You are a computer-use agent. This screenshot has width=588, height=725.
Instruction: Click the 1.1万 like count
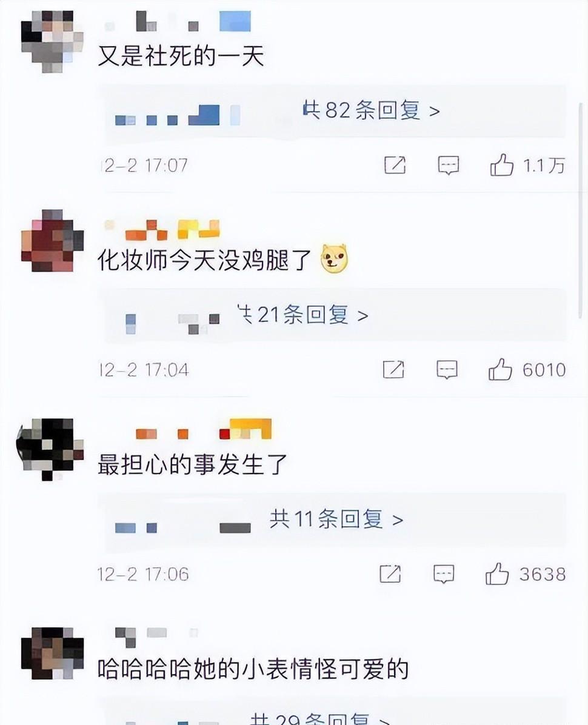[x=544, y=165]
